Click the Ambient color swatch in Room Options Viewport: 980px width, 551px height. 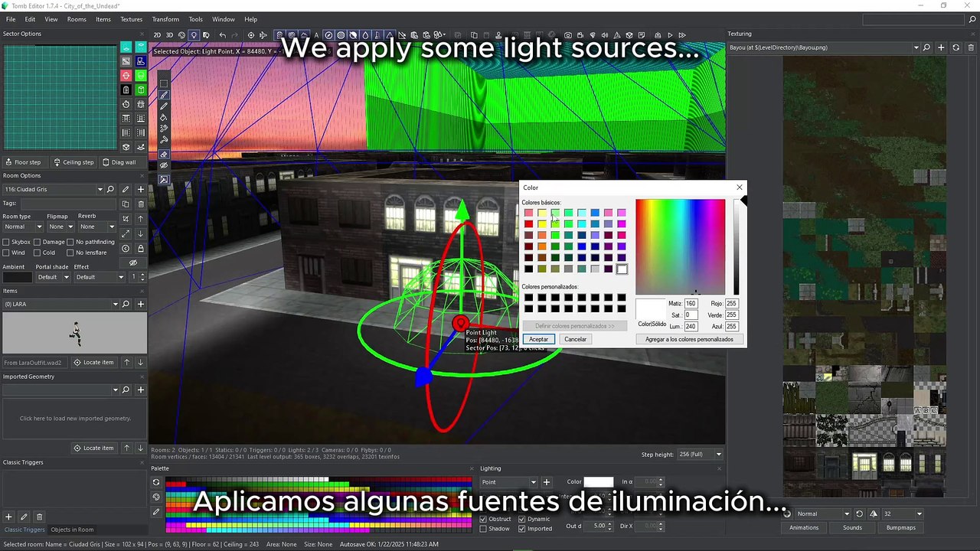18,277
